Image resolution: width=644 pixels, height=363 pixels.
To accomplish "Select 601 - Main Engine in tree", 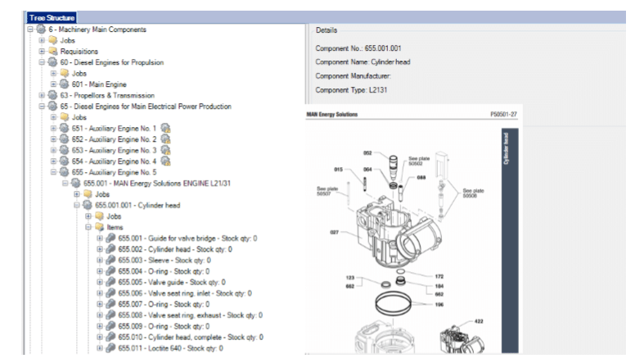I will 99,84.
